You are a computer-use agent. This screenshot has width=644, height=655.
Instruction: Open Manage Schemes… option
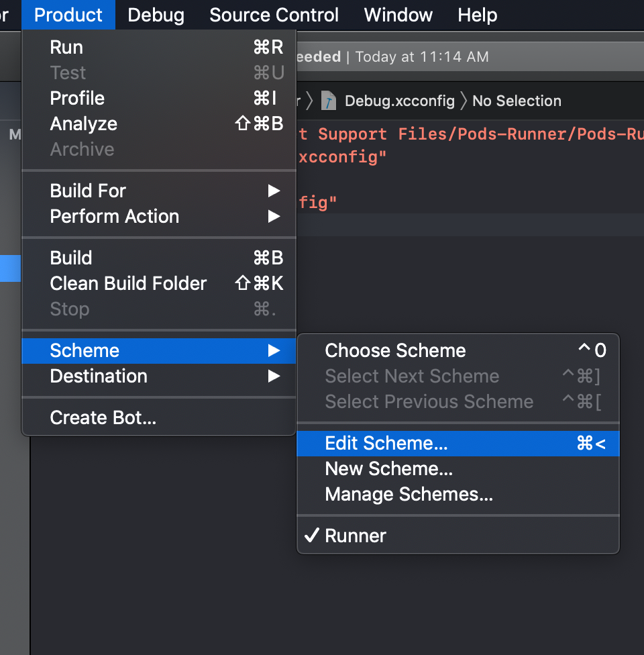[x=458, y=494]
